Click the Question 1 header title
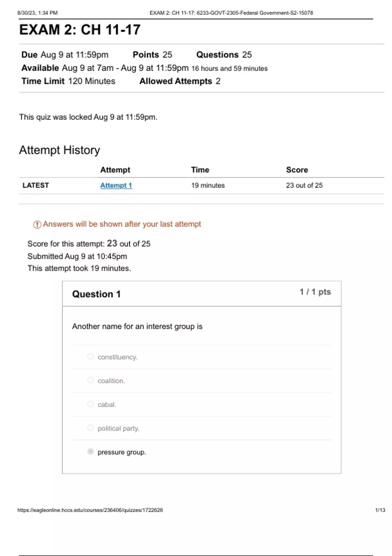The height and width of the screenshot is (556, 392). pos(96,294)
